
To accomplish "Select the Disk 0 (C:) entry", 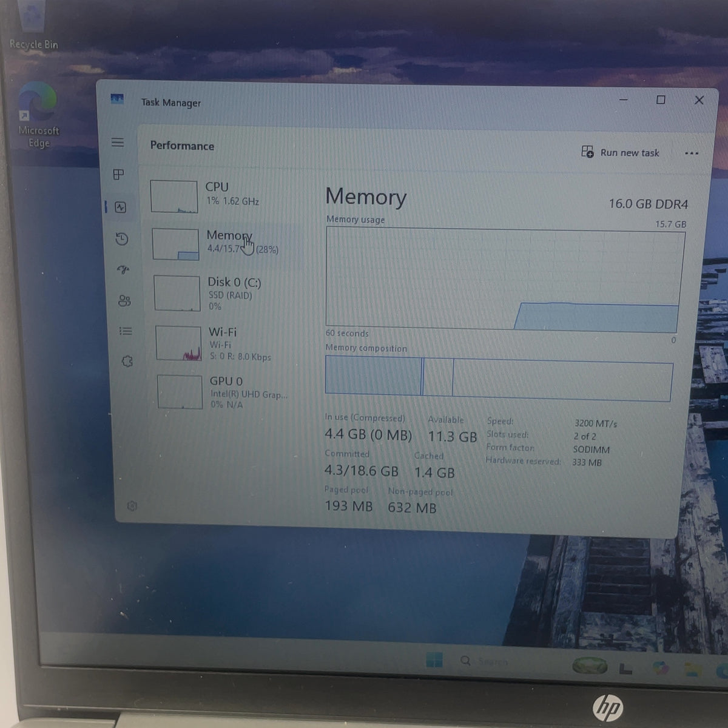I will (x=224, y=294).
